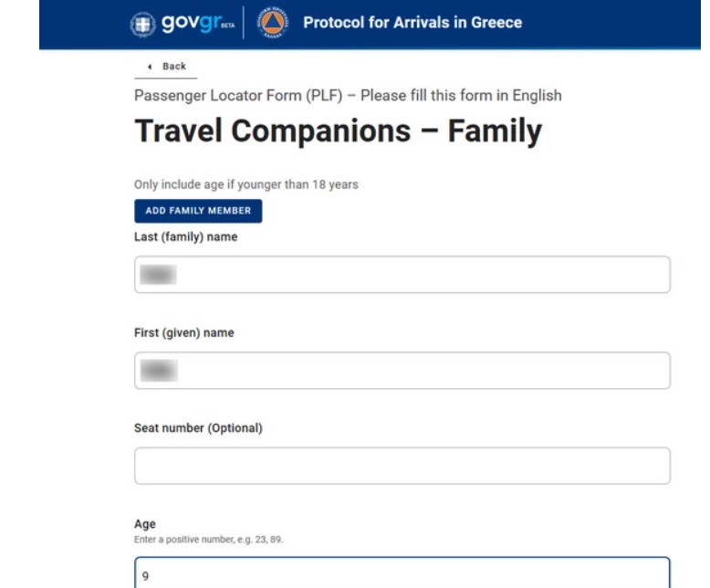710x588 pixels.
Task: Click the Last (family) name label
Action: point(185,237)
